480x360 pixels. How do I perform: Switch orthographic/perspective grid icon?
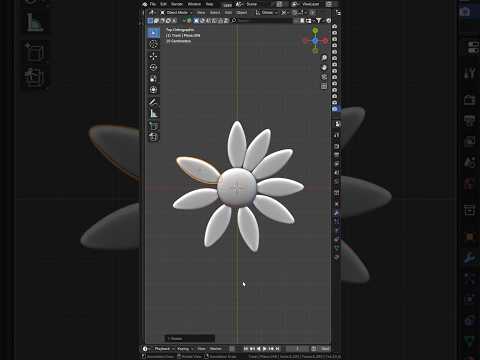324,86
